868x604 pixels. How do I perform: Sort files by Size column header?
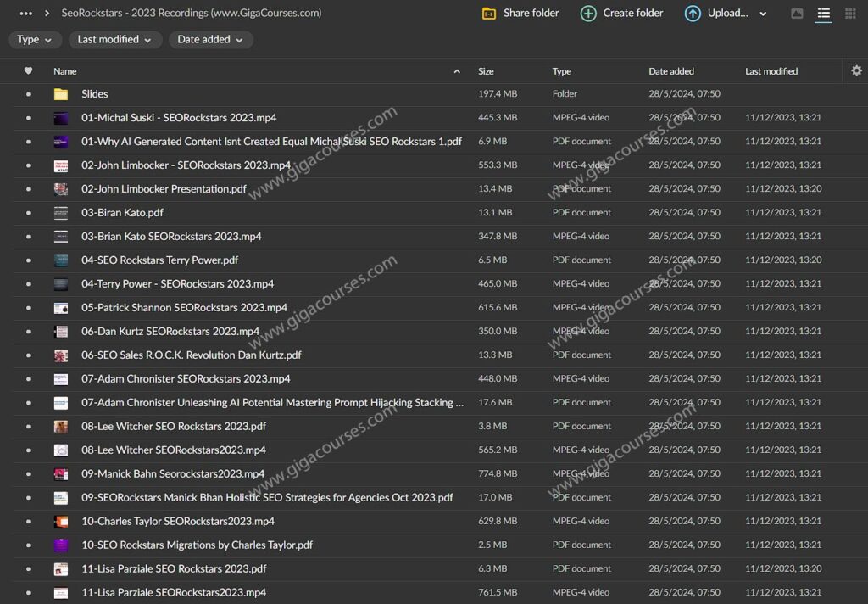coord(486,71)
